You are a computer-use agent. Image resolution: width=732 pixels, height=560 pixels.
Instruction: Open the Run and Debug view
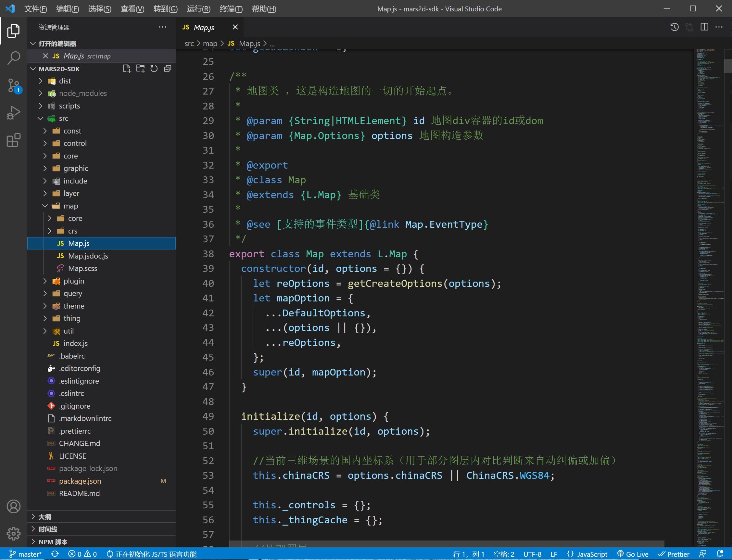tap(13, 113)
